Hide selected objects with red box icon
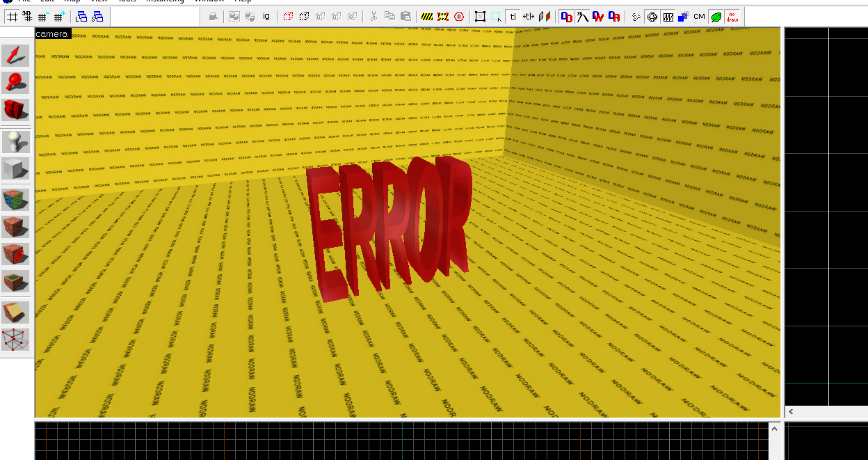Viewport: 868px width, 460px height. click(288, 17)
